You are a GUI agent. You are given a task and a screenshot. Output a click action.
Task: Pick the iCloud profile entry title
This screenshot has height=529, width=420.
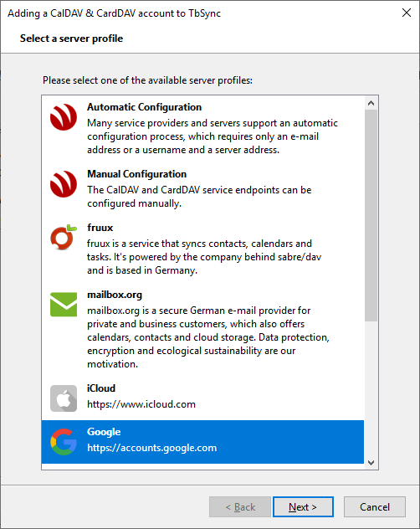click(101, 388)
